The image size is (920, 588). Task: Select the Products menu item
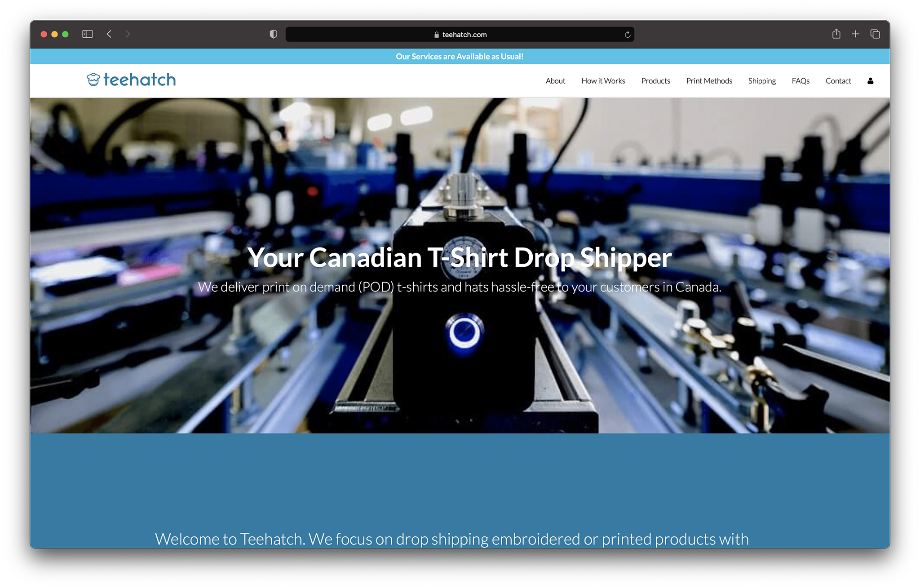tap(656, 81)
